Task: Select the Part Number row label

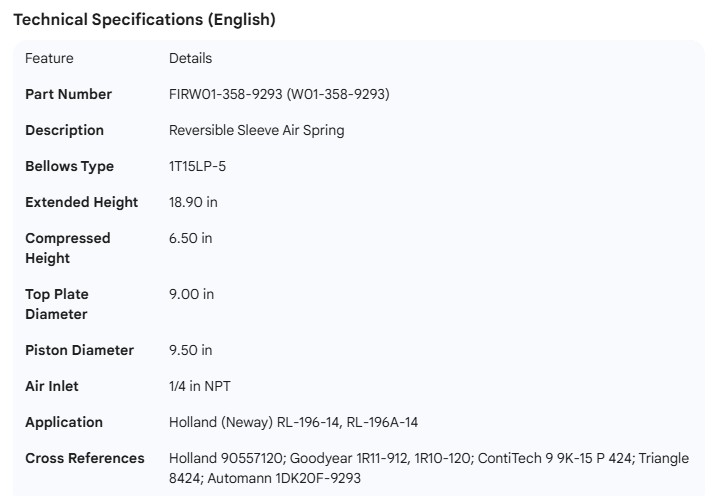Action: [x=68, y=94]
